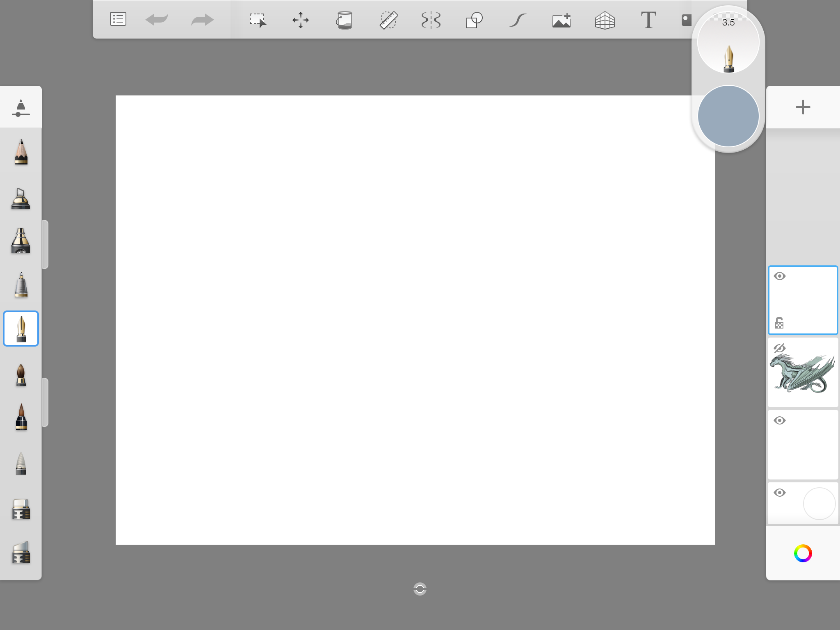Open the draw shapes tool
This screenshot has height=630, width=840.
pyautogui.click(x=474, y=20)
